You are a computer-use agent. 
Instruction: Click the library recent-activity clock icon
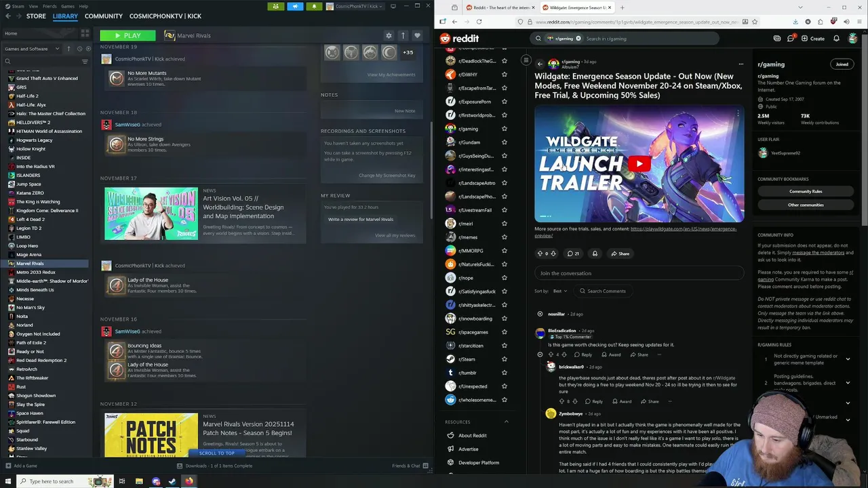[x=79, y=49]
